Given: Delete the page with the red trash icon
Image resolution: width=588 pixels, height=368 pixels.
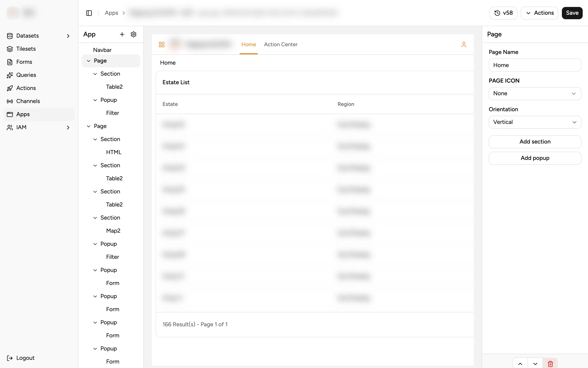Looking at the screenshot, I should [x=550, y=364].
